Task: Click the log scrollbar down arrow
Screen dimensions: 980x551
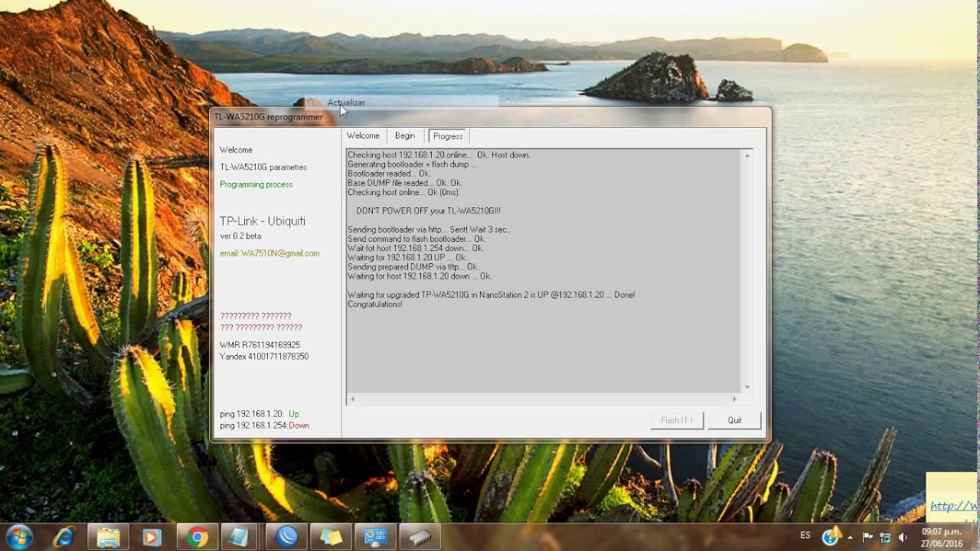Action: pos(747,387)
